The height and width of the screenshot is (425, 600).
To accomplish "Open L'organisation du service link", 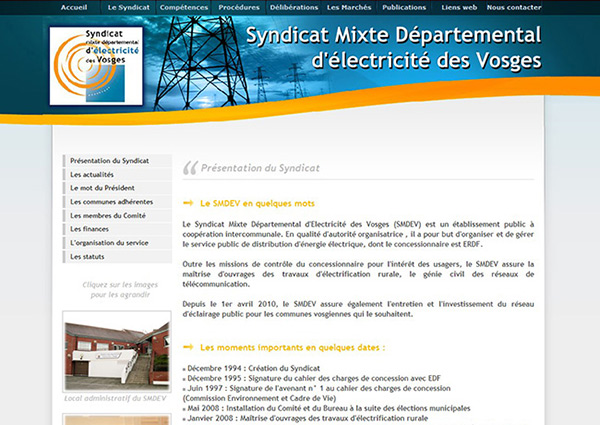I will tap(117, 243).
